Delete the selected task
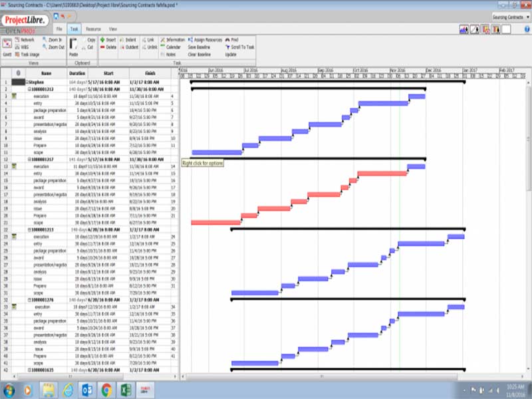 tap(108, 47)
